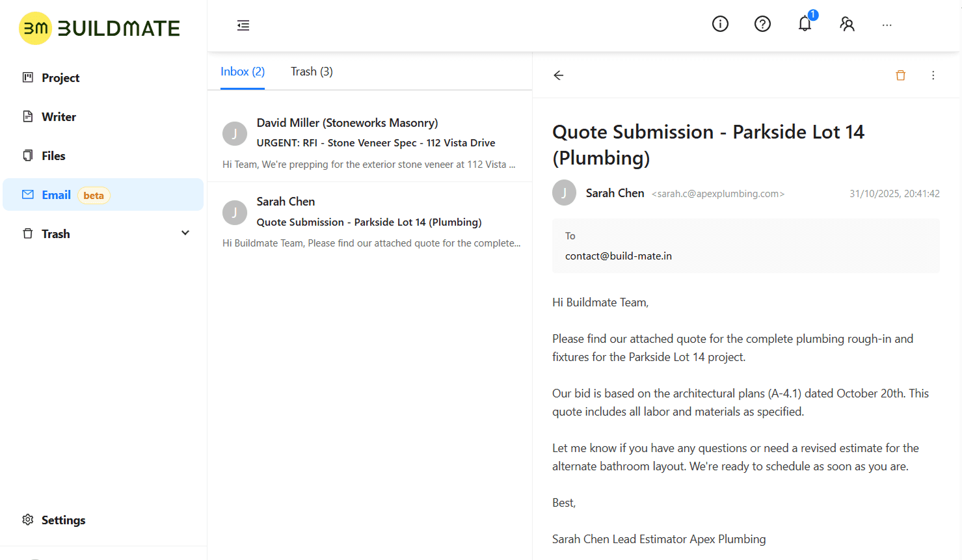The width and height of the screenshot is (962, 560).
Task: Delete this email with trash icon
Action: (x=901, y=75)
